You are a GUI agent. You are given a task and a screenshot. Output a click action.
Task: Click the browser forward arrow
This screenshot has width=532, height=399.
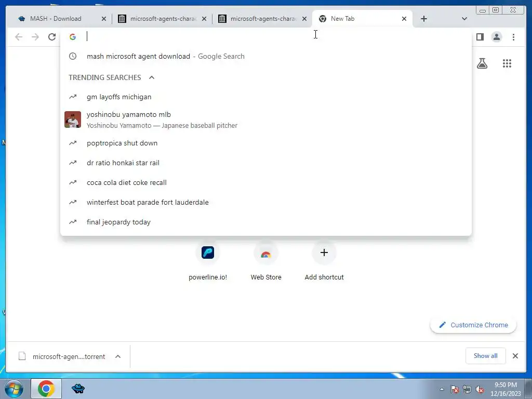tap(35, 37)
